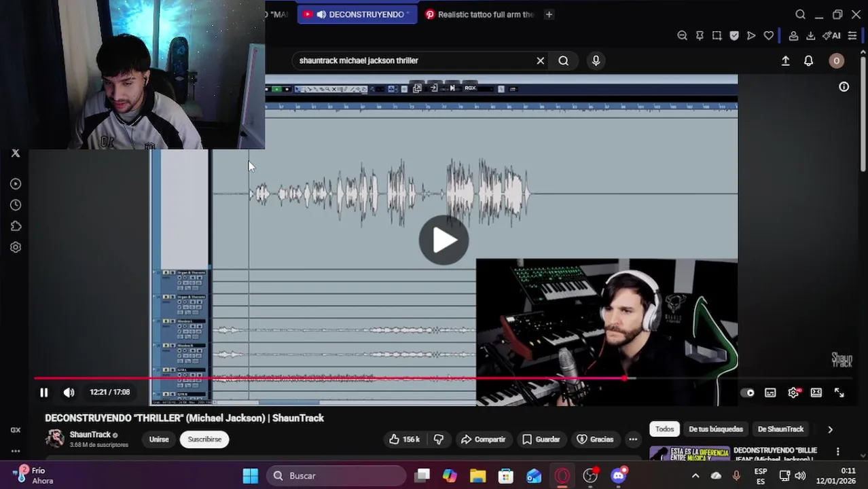Viewport: 868px width, 489px height.
Task: Click the large play overlay in video center
Action: pos(444,240)
